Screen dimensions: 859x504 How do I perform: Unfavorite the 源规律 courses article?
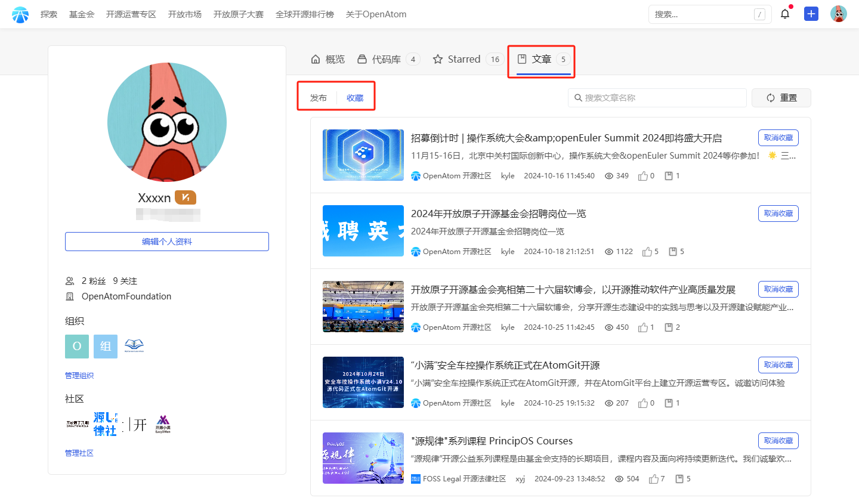coord(778,441)
